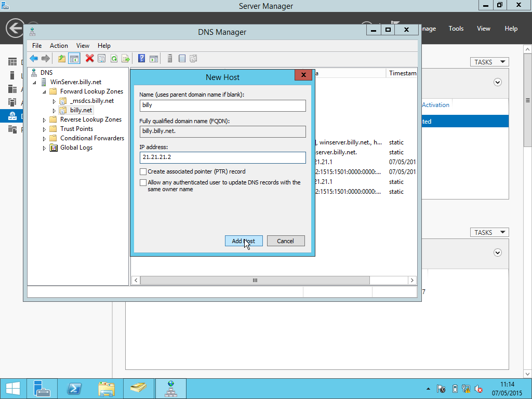Click the Server Manager vertical scrollbar thumb
532x399 pixels.
coord(528,100)
